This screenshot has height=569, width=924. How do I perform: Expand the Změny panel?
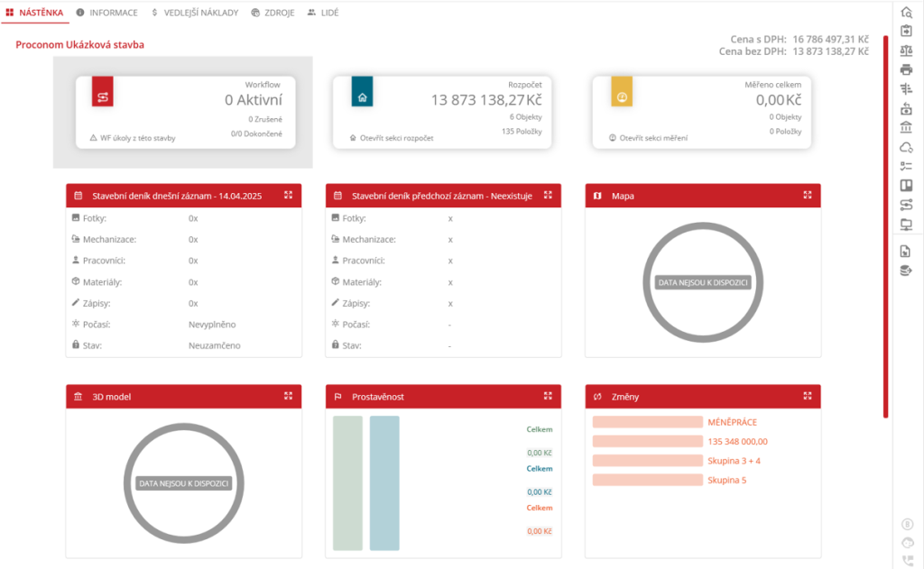[x=808, y=396]
